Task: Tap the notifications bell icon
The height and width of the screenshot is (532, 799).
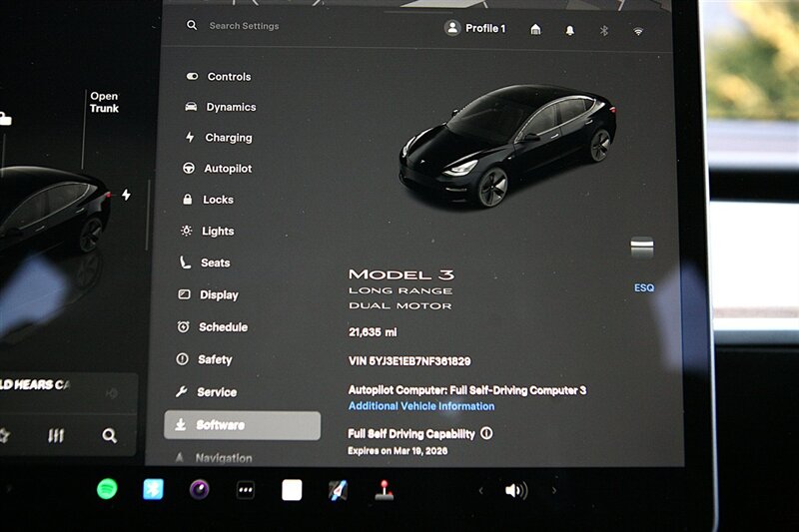Action: [570, 30]
